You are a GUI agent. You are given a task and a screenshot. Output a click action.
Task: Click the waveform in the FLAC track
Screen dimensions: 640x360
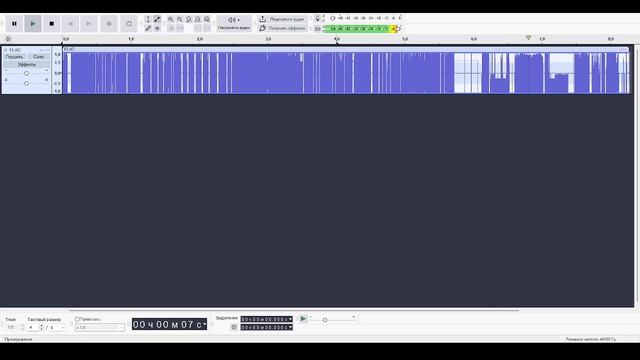coord(346,73)
